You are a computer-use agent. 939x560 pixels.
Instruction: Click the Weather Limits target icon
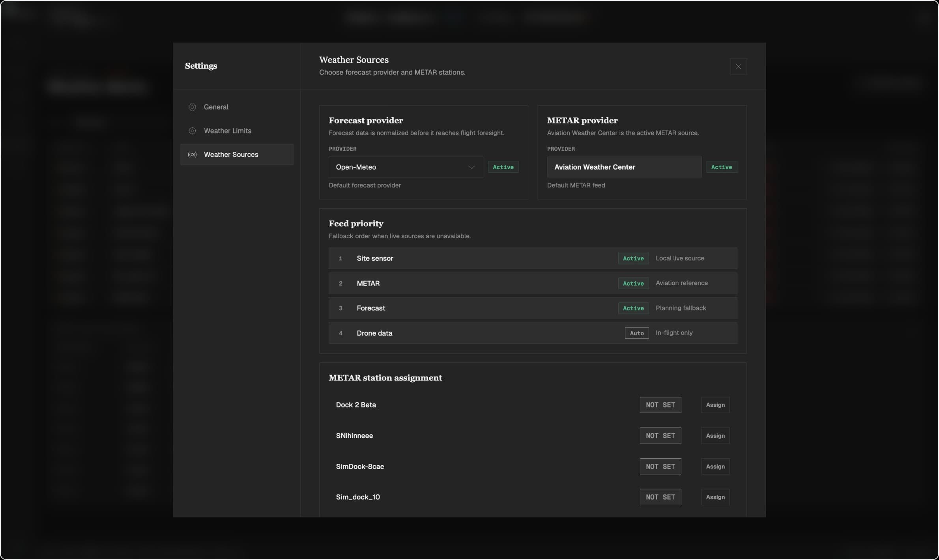coord(192,131)
